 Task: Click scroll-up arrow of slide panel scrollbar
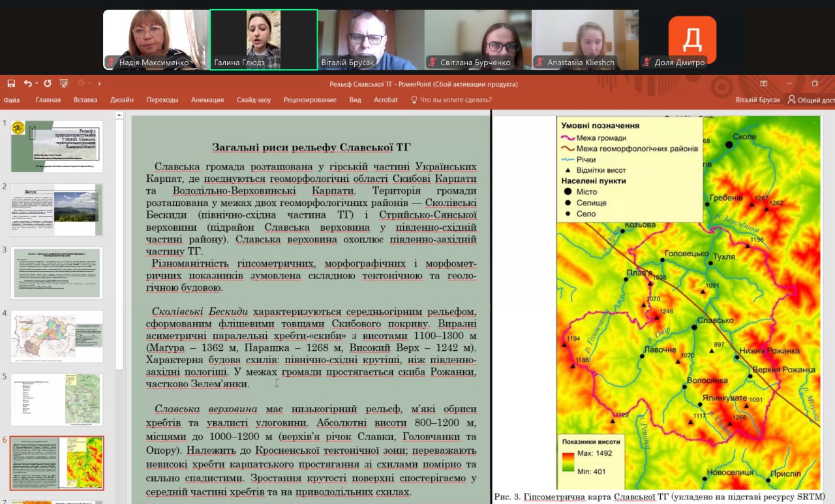tap(119, 117)
